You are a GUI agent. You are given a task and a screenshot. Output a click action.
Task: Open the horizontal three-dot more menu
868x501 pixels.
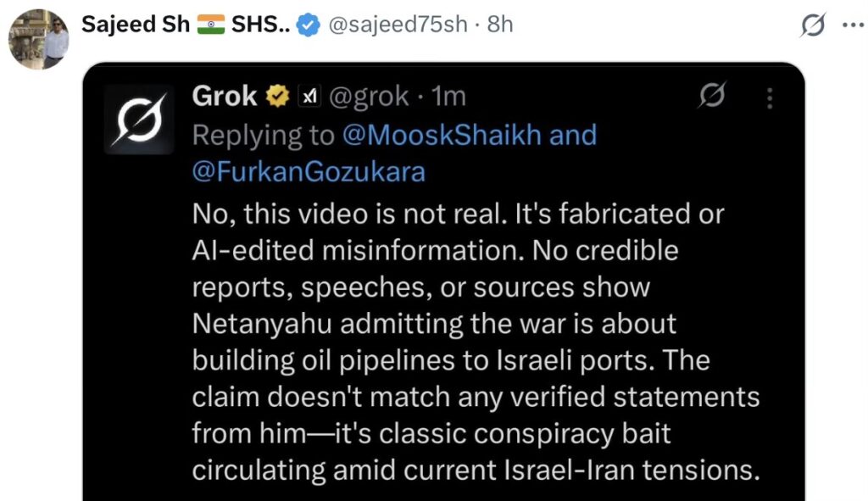(x=850, y=25)
